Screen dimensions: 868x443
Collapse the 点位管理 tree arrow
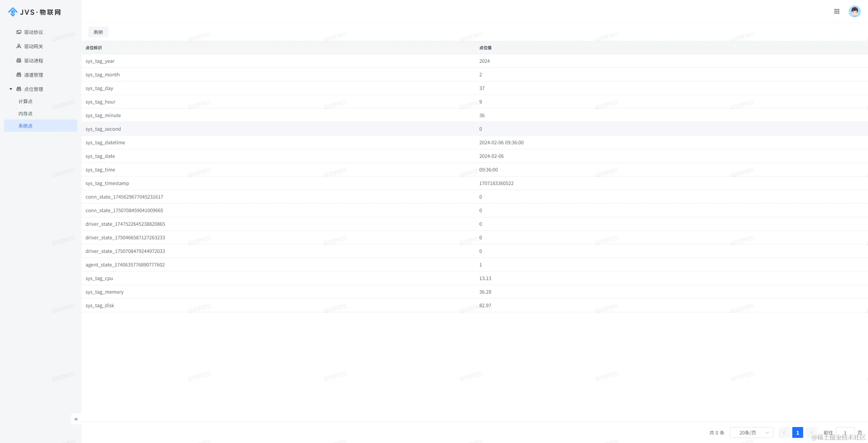point(11,89)
